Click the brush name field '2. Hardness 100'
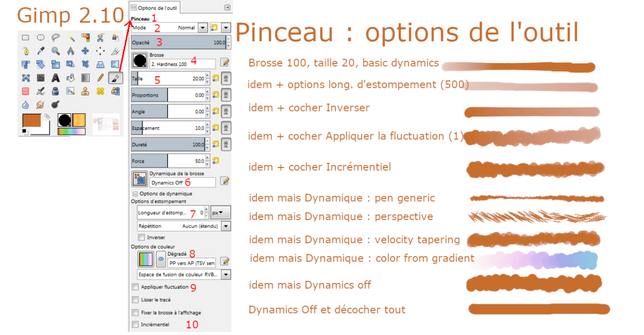Viewport: 644px width, 335px height. (182, 64)
